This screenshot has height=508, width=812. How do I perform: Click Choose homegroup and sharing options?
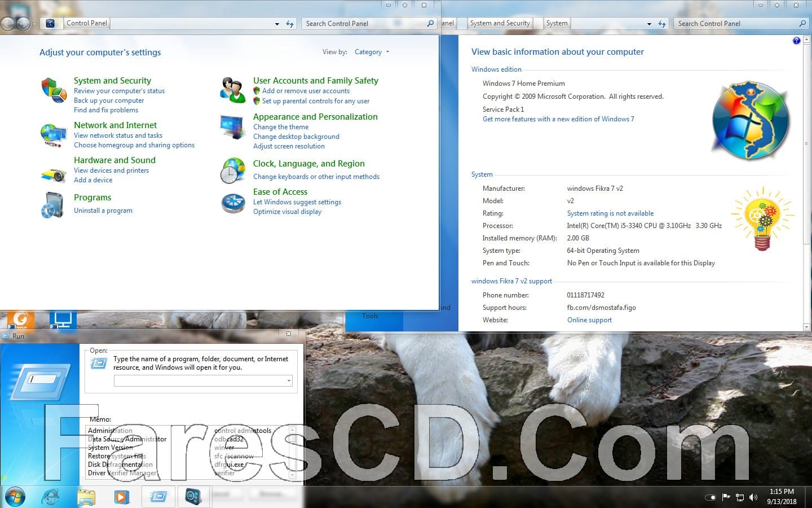(134, 145)
